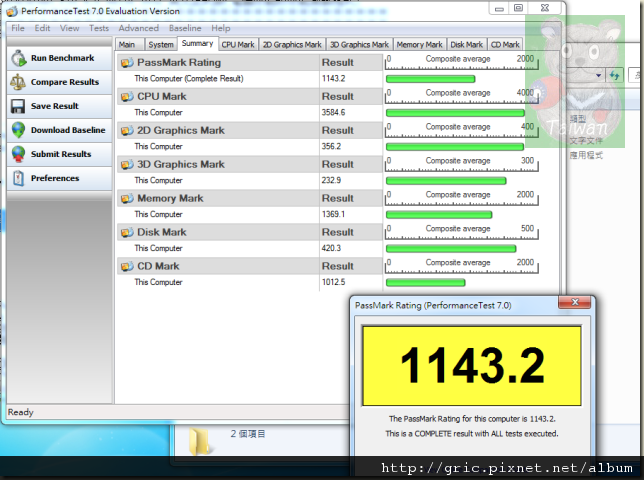Click the folder icon in the background window
The image size is (644, 480).
click(200, 441)
